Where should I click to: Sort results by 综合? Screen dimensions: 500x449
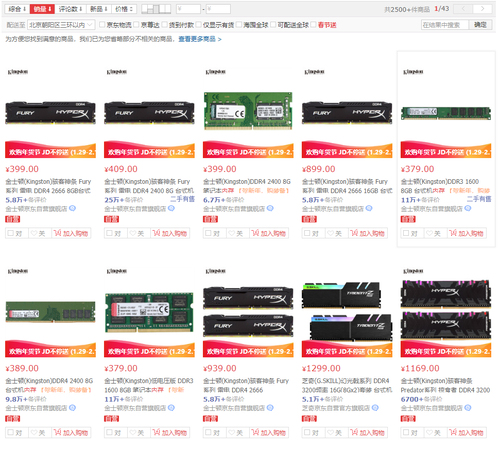[17, 9]
